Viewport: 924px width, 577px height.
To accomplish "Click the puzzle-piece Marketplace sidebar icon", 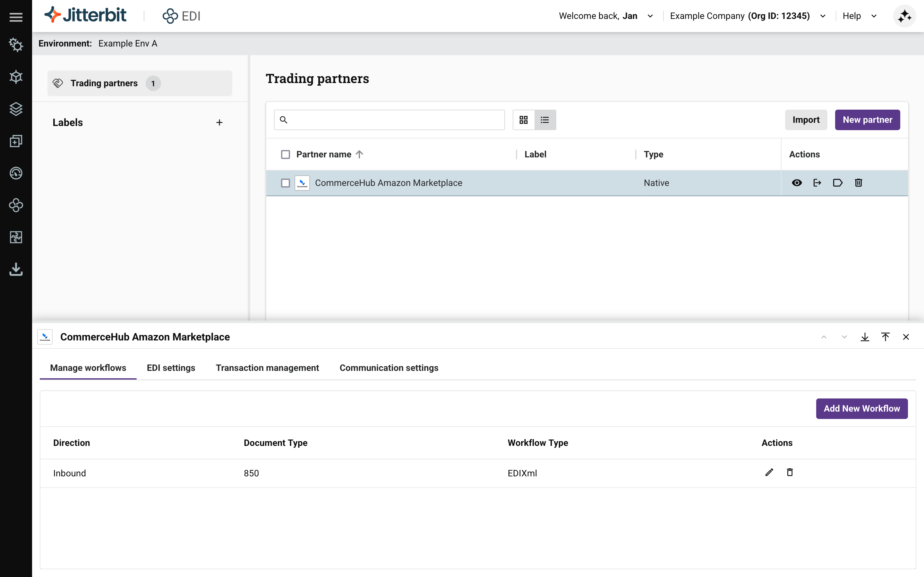I will (x=16, y=237).
